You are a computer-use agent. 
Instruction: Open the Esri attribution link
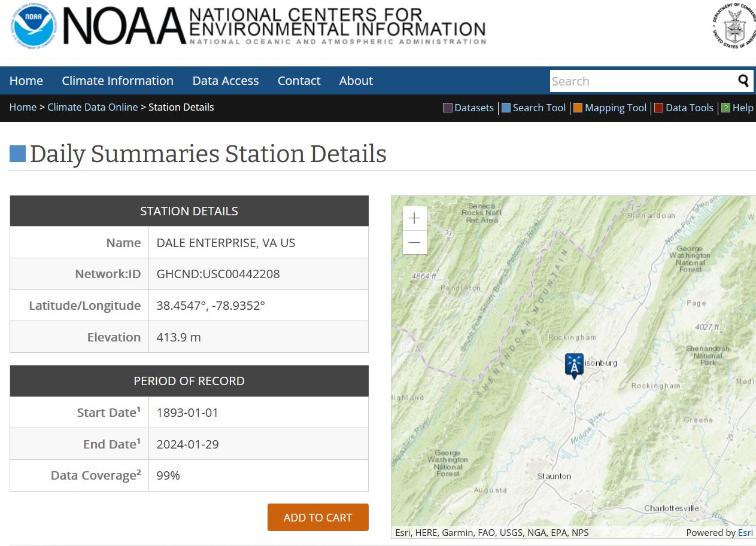coord(745,532)
